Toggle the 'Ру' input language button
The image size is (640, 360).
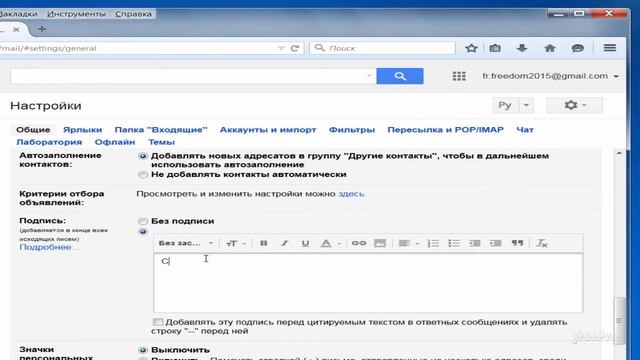pyautogui.click(x=505, y=105)
